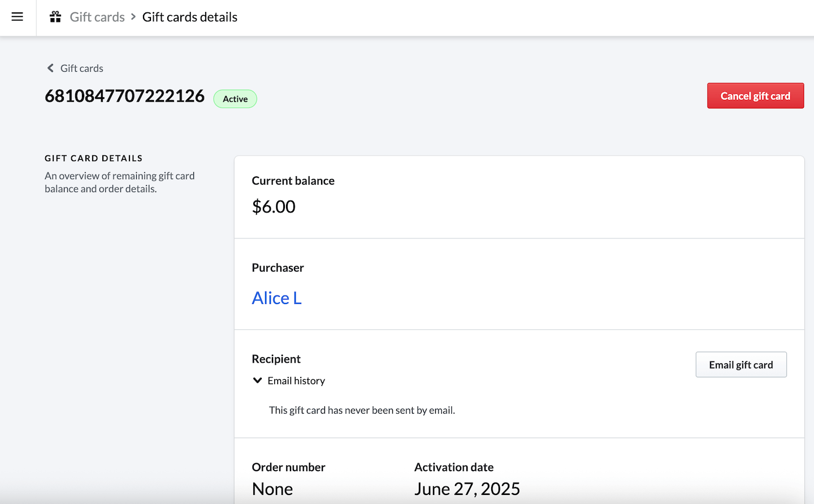Viewport: 814px width, 504px height.
Task: Select Gift cards details breadcrumb item
Action: point(189,17)
